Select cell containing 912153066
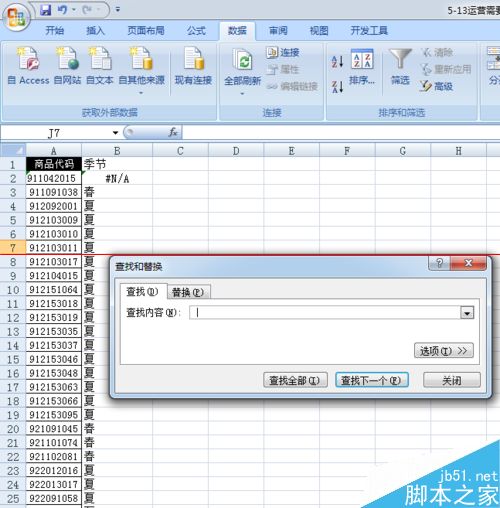Screen dimensions: 500x508 click(x=54, y=401)
